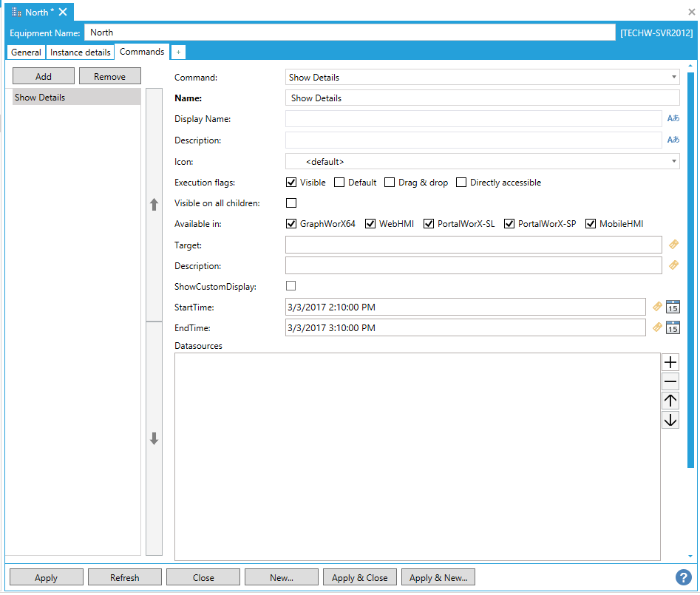Switch to the General tab

point(26,52)
